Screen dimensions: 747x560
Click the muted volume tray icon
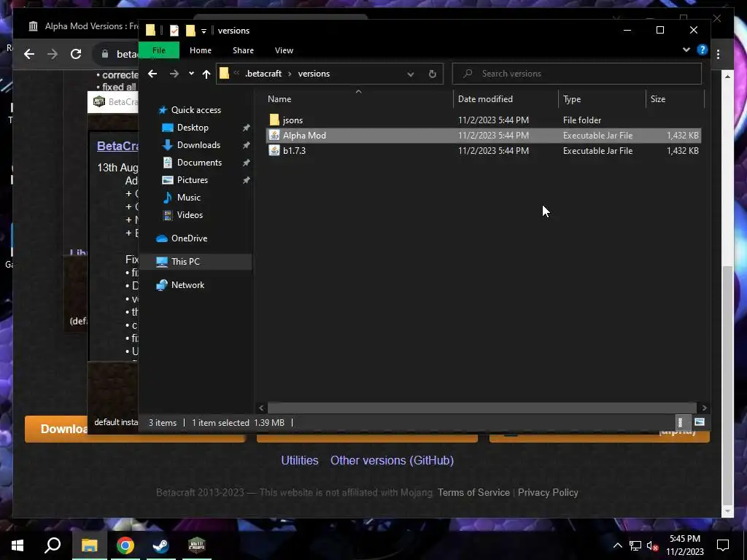click(652, 545)
